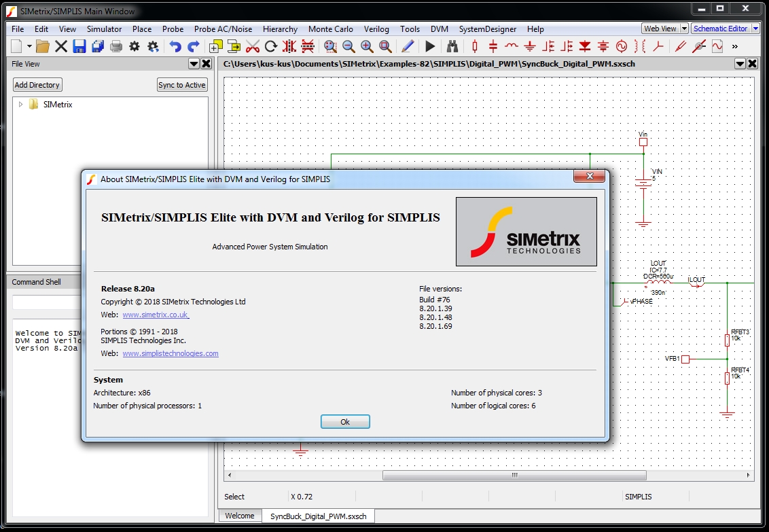Image resolution: width=769 pixels, height=532 pixels.
Task: Zoom out of the schematic
Action: pyautogui.click(x=348, y=47)
